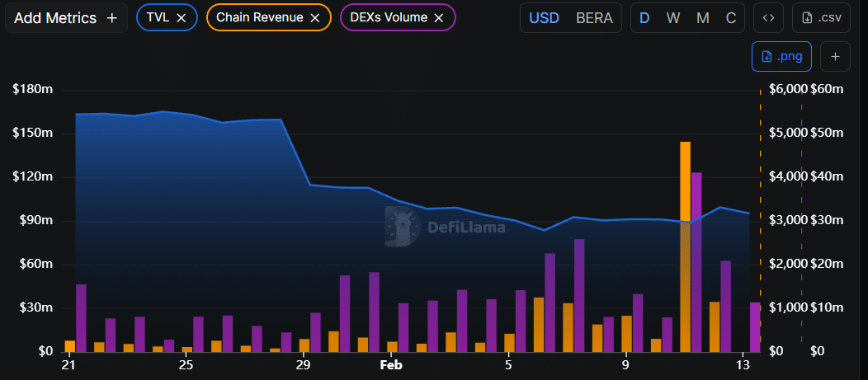The width and height of the screenshot is (868, 380).
Task: Select cumulative view C
Action: [x=730, y=17]
